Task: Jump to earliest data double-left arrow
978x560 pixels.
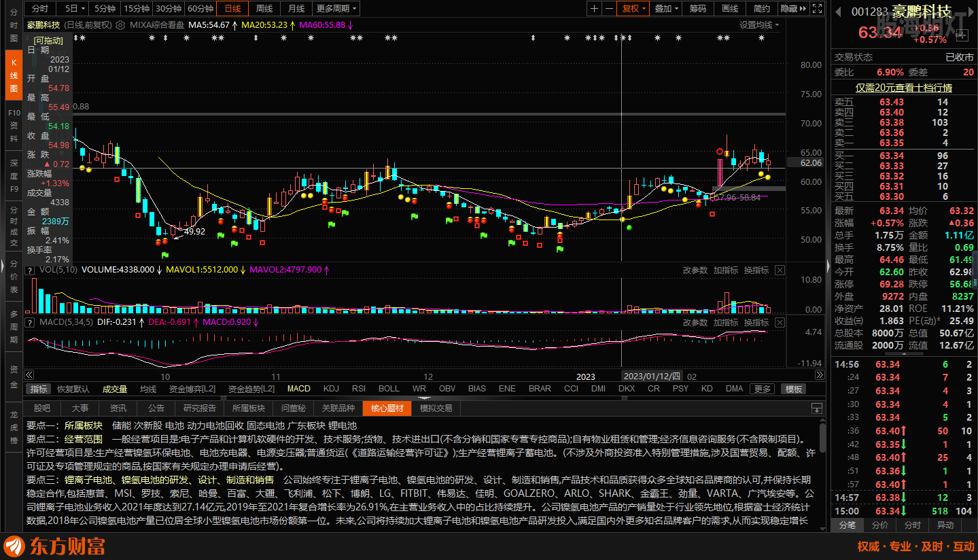Action: (29, 376)
